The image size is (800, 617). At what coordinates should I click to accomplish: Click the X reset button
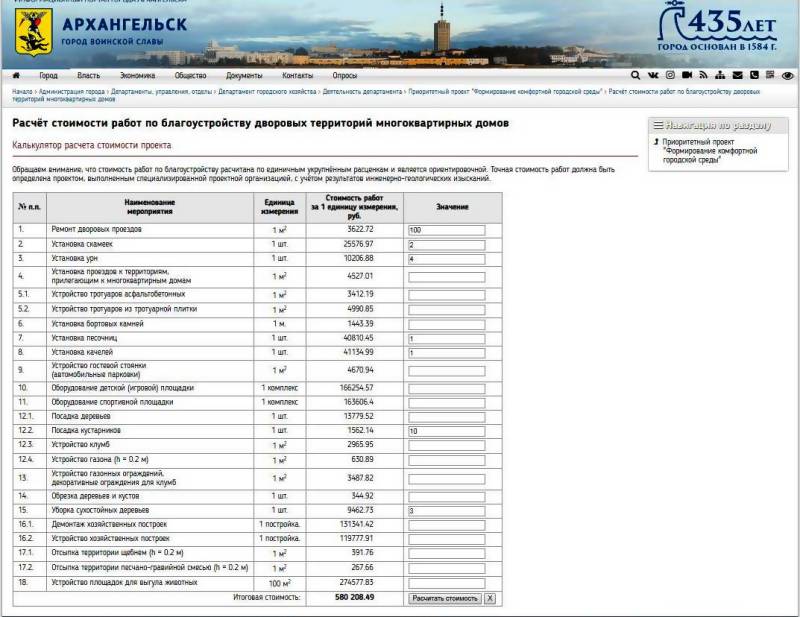pyautogui.click(x=490, y=598)
